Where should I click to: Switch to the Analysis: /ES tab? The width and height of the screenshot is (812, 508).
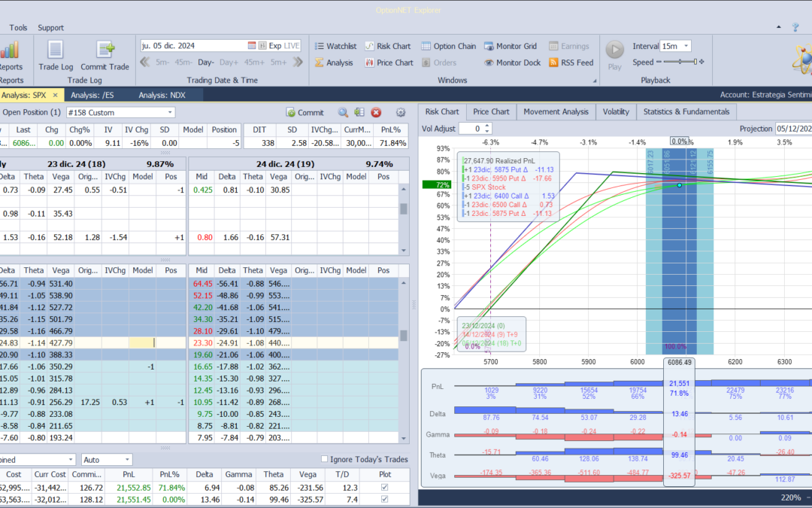[92, 96]
